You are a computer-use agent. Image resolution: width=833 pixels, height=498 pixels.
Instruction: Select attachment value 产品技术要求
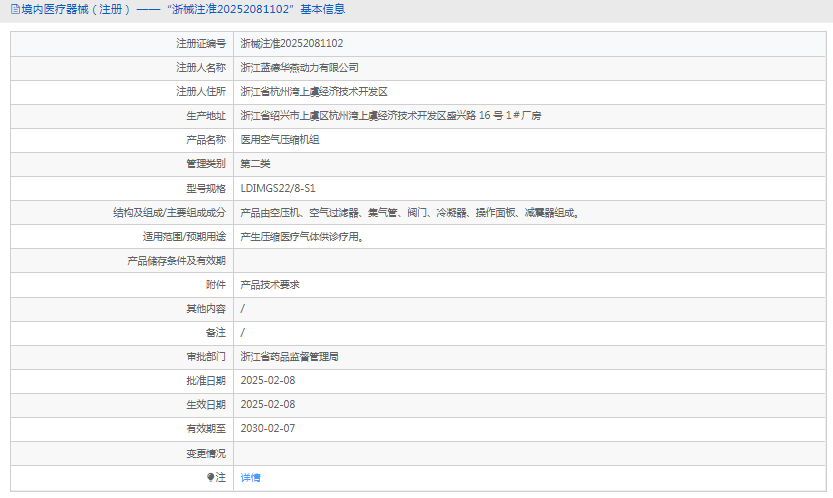pos(270,285)
